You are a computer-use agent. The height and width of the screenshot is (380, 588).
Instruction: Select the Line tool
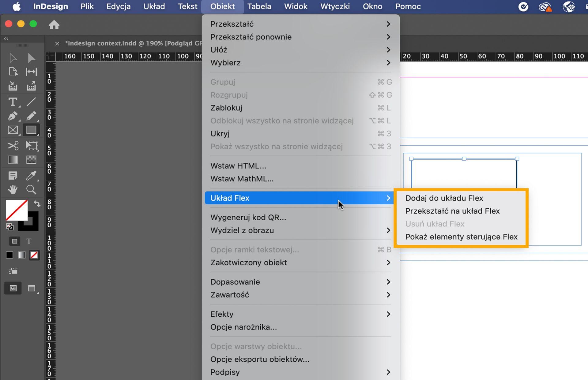32,102
